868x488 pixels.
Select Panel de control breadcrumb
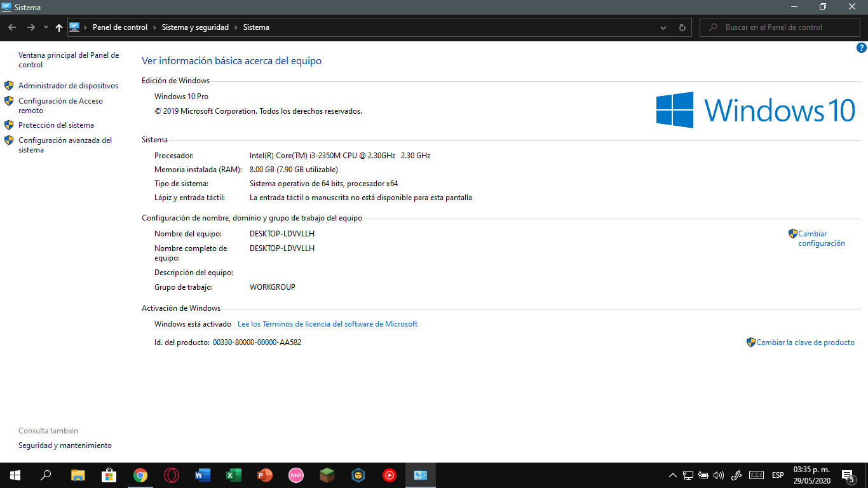click(119, 27)
